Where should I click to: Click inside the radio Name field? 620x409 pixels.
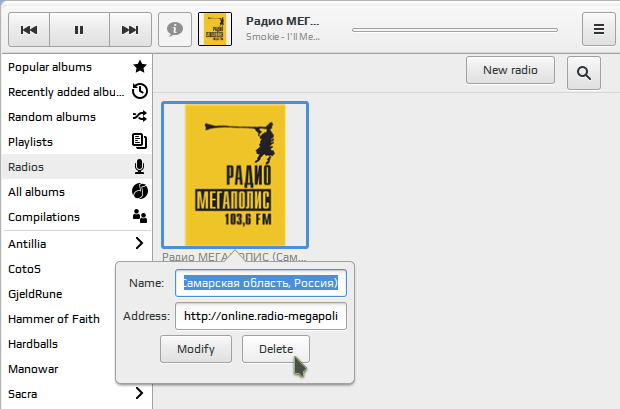pos(261,283)
